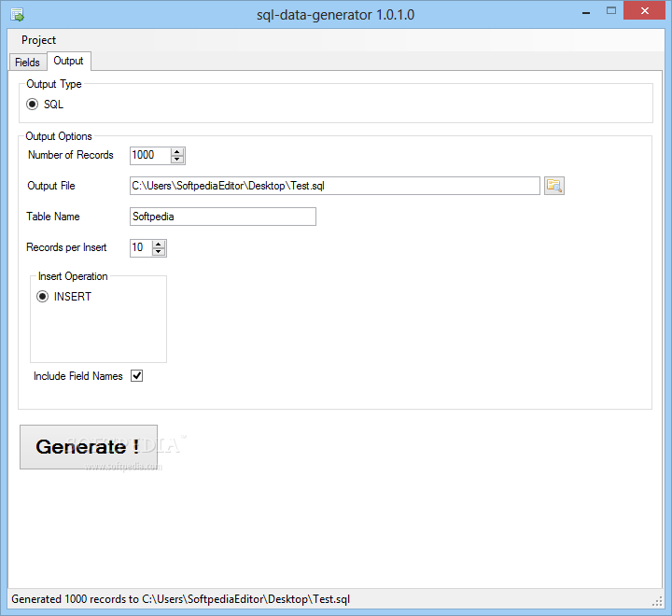Increase Records per Insert with up arrow
Viewport: 672px width, 616px height.
[x=159, y=244]
